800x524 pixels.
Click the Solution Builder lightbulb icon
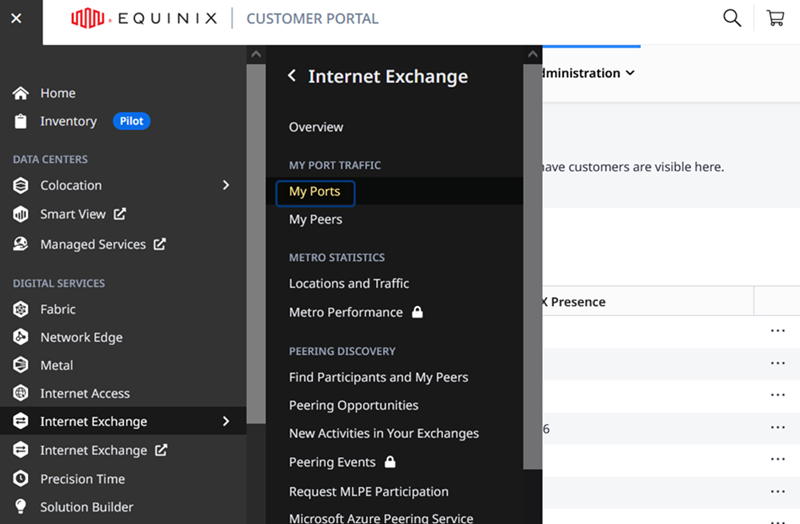pos(20,507)
